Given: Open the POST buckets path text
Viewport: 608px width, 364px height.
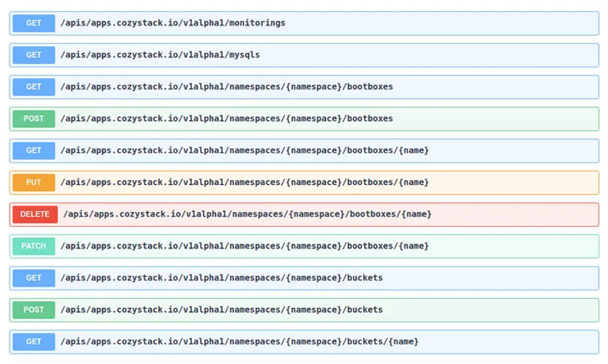Looking at the screenshot, I should pos(222,310).
